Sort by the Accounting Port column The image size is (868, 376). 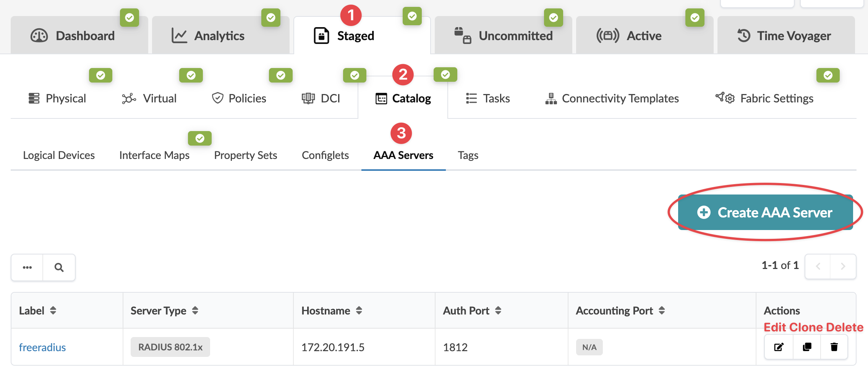coord(662,311)
